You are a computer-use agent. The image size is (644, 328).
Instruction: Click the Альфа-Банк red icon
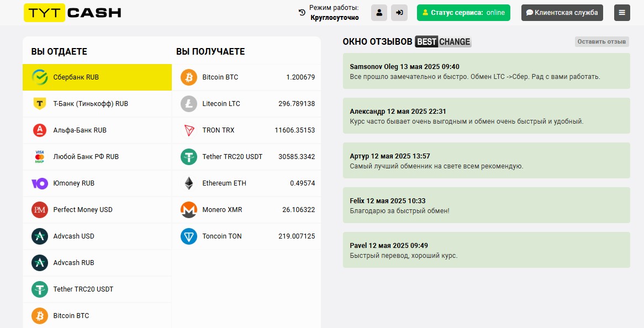pos(40,130)
